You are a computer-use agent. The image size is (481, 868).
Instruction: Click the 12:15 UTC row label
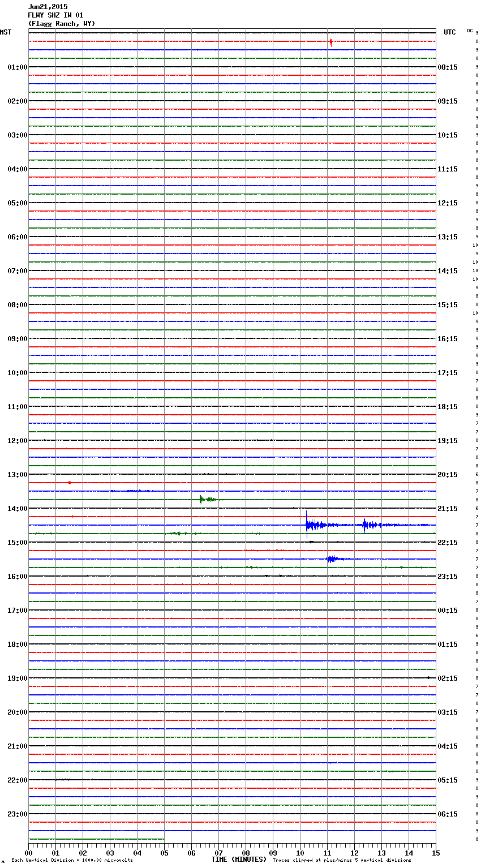pos(448,203)
